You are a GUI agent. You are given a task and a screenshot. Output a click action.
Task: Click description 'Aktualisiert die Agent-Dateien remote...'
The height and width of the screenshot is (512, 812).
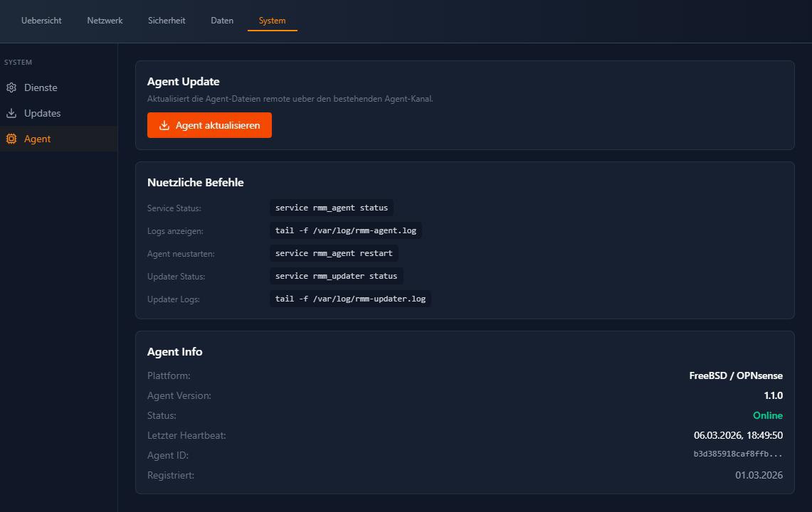(290, 99)
